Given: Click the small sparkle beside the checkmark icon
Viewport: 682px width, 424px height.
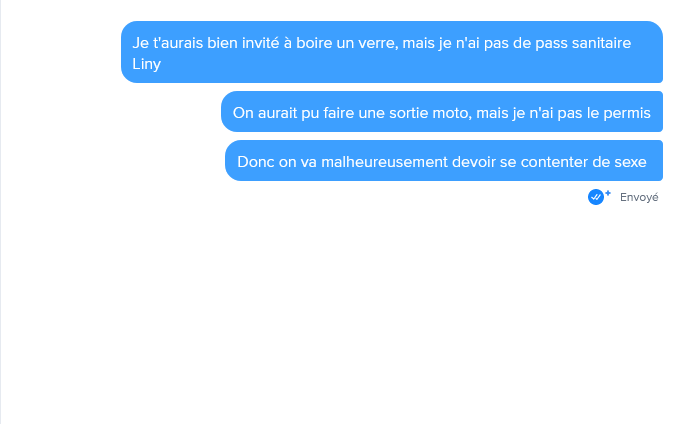Looking at the screenshot, I should (x=608, y=193).
